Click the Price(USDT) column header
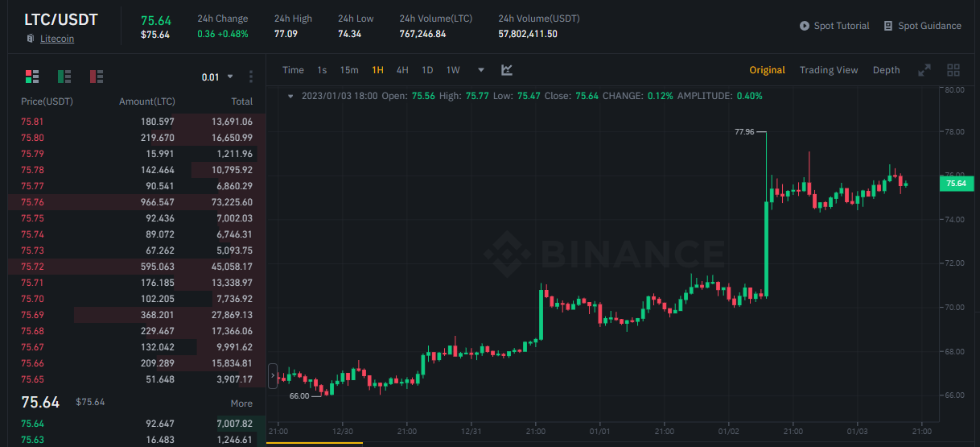The height and width of the screenshot is (447, 980). coord(47,101)
